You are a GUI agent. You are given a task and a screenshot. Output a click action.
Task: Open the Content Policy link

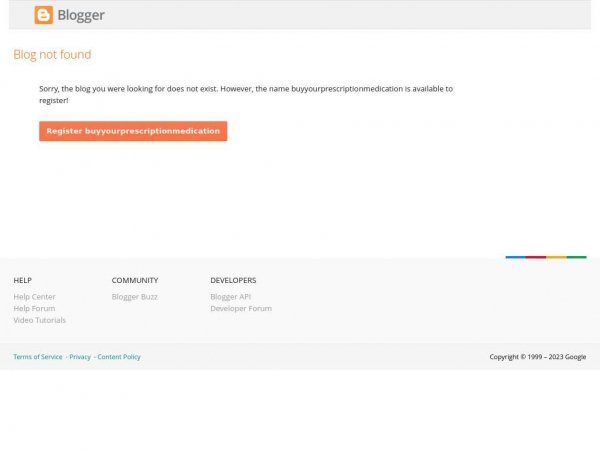tap(119, 357)
